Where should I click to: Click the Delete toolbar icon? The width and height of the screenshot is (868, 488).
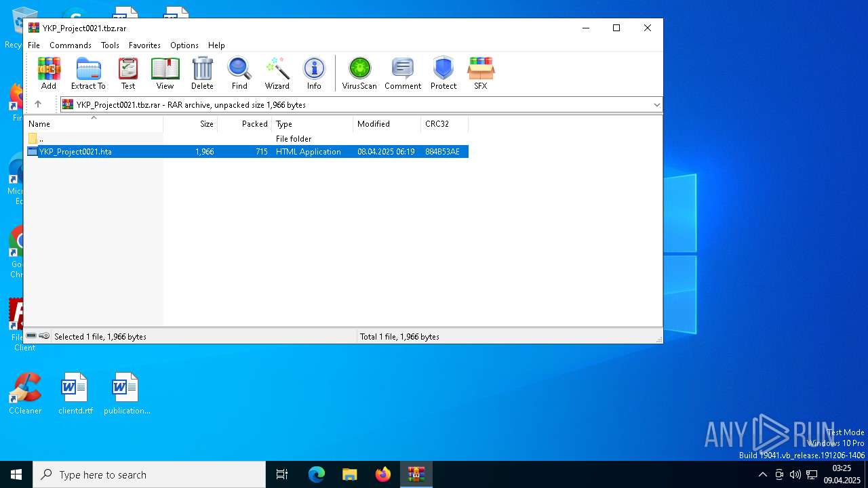pos(202,73)
